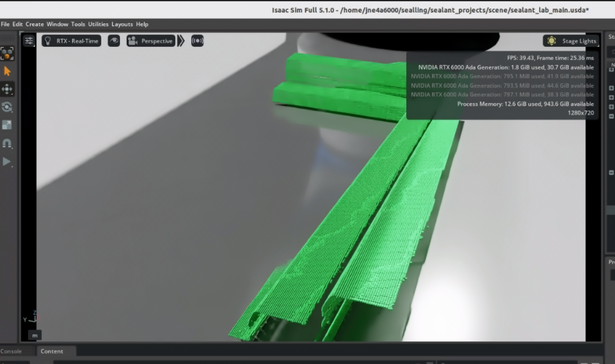Toggle the magnet snap tool
615x364 pixels.
[7, 143]
